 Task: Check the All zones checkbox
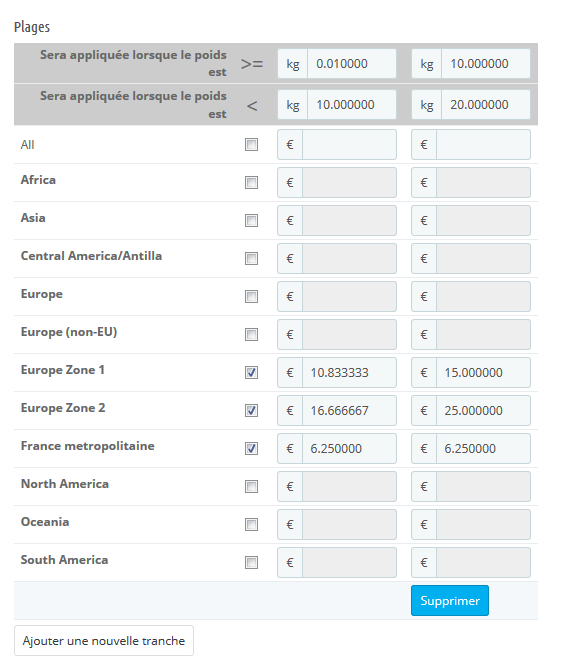[252, 145]
